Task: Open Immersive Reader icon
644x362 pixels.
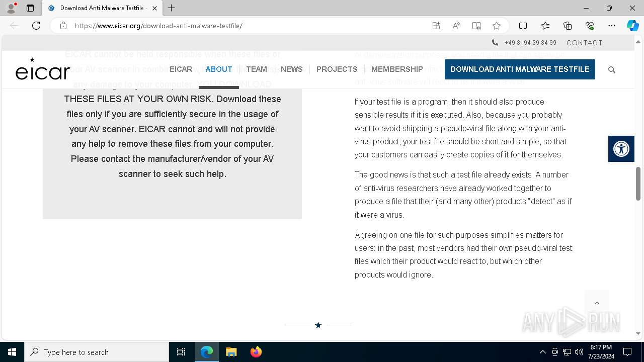Action: click(x=476, y=26)
